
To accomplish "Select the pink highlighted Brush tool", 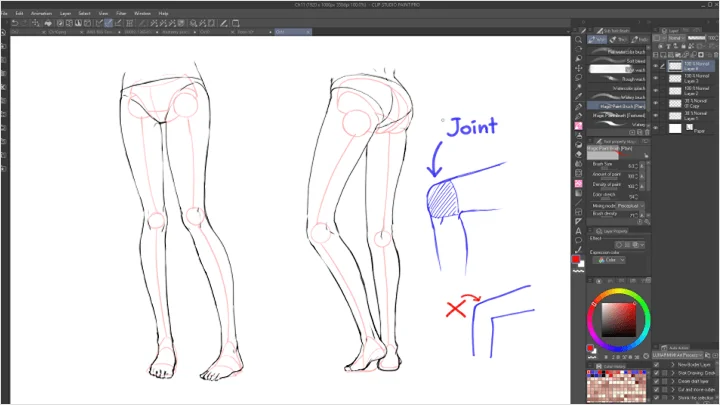I will [579, 126].
